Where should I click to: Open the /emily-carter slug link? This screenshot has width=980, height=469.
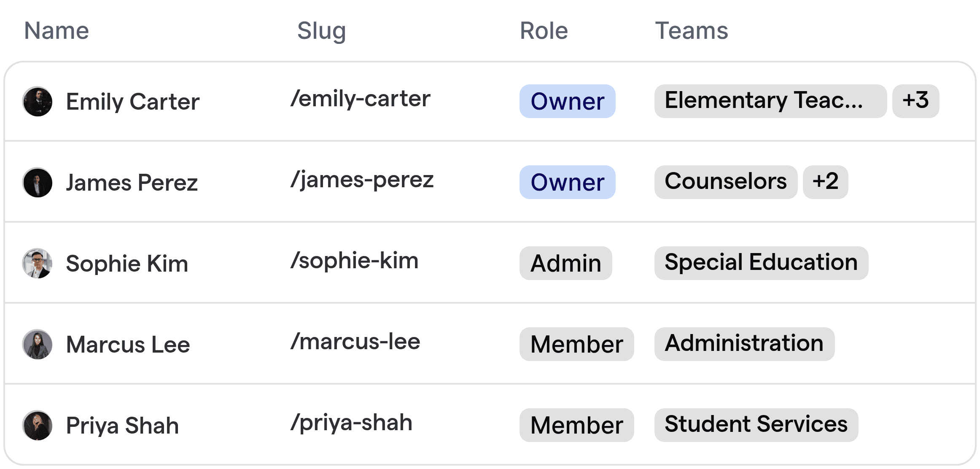[361, 99]
